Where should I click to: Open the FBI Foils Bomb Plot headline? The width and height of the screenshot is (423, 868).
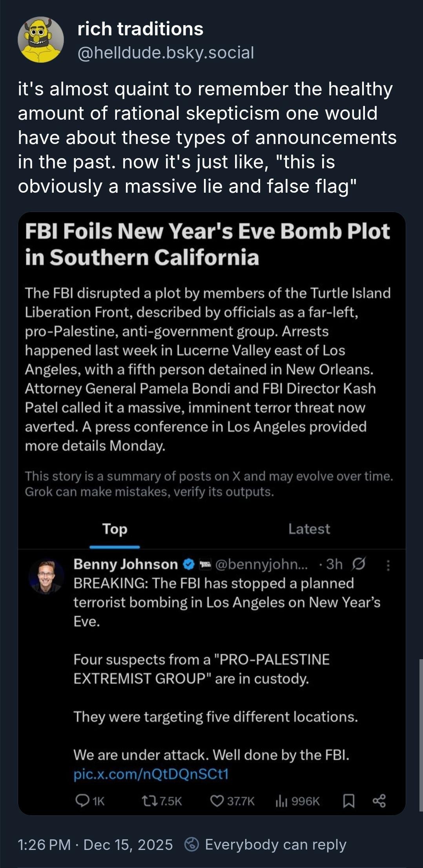(207, 244)
